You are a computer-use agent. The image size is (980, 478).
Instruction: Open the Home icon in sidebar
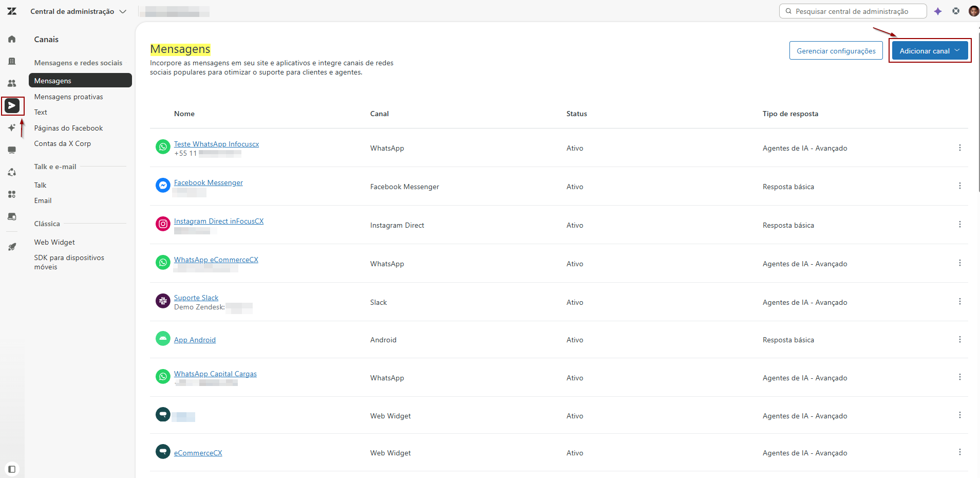[12, 39]
